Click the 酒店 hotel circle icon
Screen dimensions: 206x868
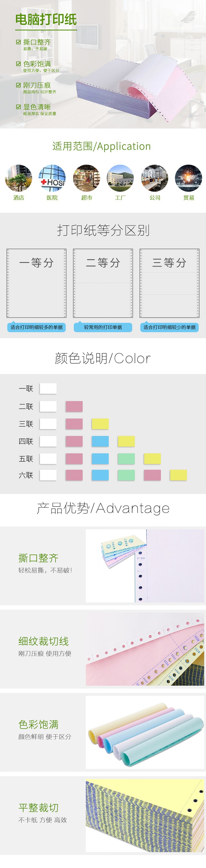coord(19,178)
